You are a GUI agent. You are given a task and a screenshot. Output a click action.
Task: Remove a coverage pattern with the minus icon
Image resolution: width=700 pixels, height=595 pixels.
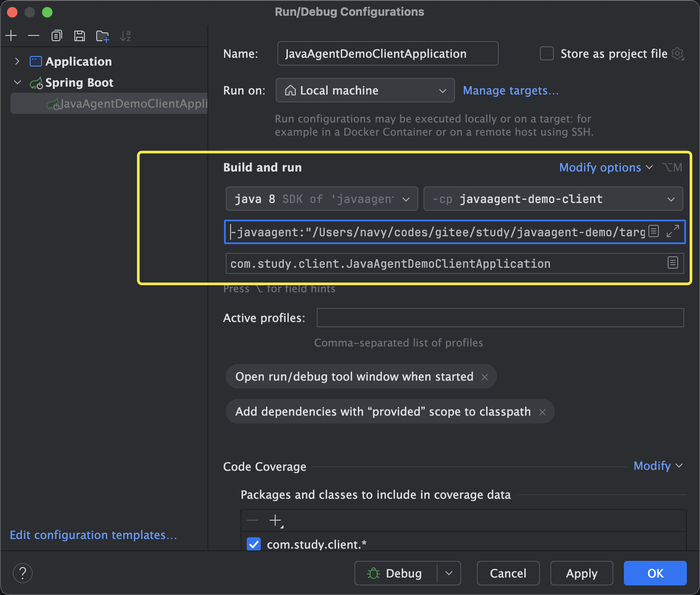pyautogui.click(x=252, y=521)
